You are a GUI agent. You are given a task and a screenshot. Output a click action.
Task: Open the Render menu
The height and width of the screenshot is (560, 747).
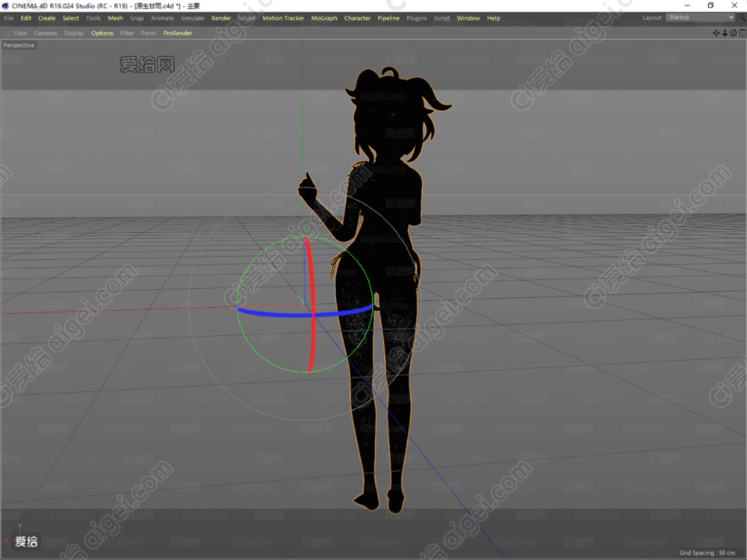pos(221,18)
